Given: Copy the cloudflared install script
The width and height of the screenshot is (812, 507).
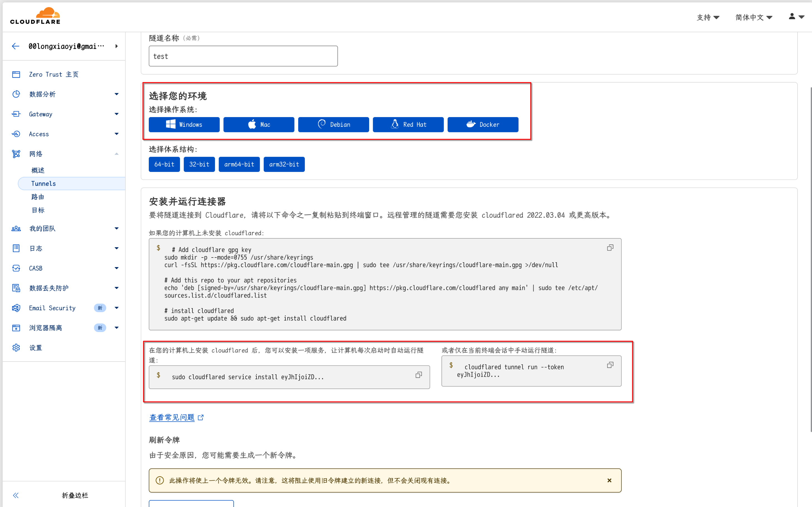Looking at the screenshot, I should click(x=610, y=248).
